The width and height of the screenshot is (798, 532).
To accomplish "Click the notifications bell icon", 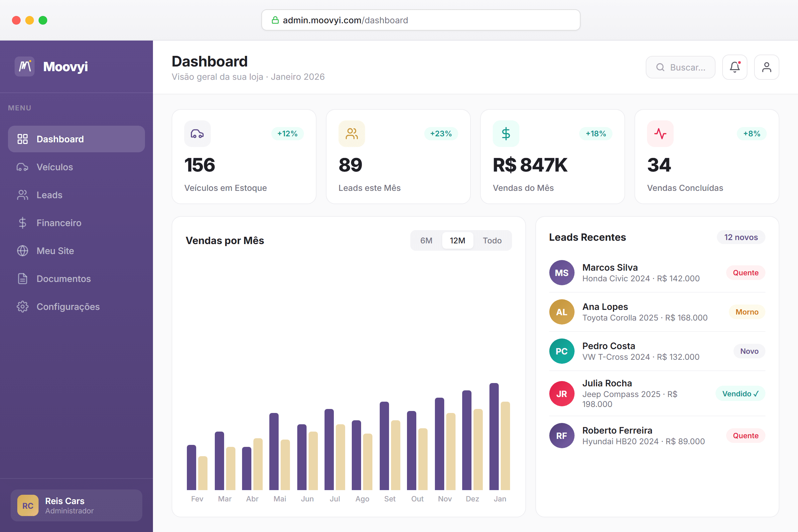I will 735,67.
